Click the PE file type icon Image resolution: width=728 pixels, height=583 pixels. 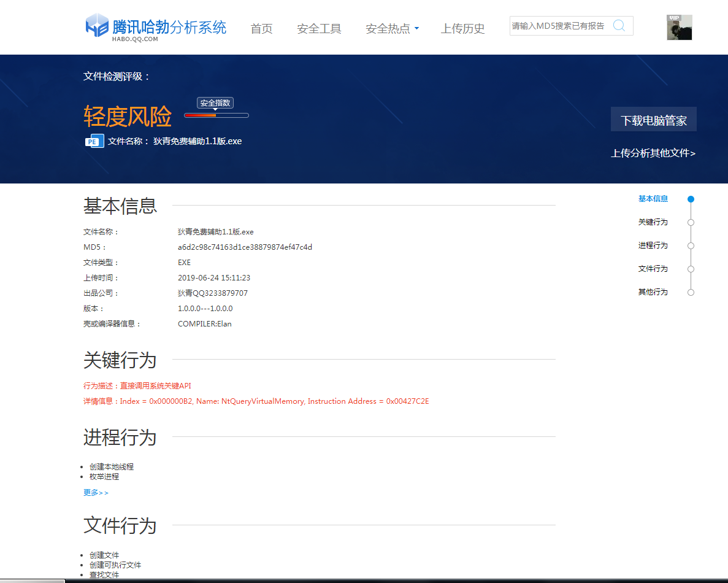coord(94,141)
